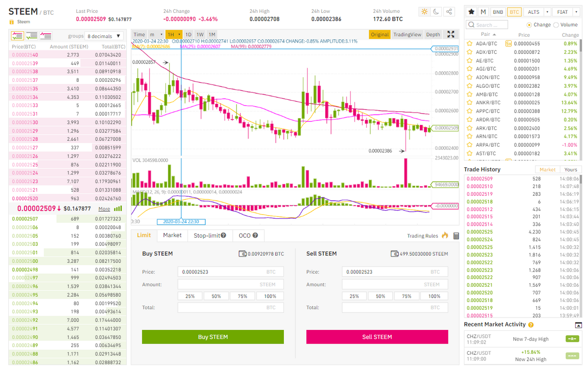
Task: Click the red down arrow beside last price
Action: (59, 209)
